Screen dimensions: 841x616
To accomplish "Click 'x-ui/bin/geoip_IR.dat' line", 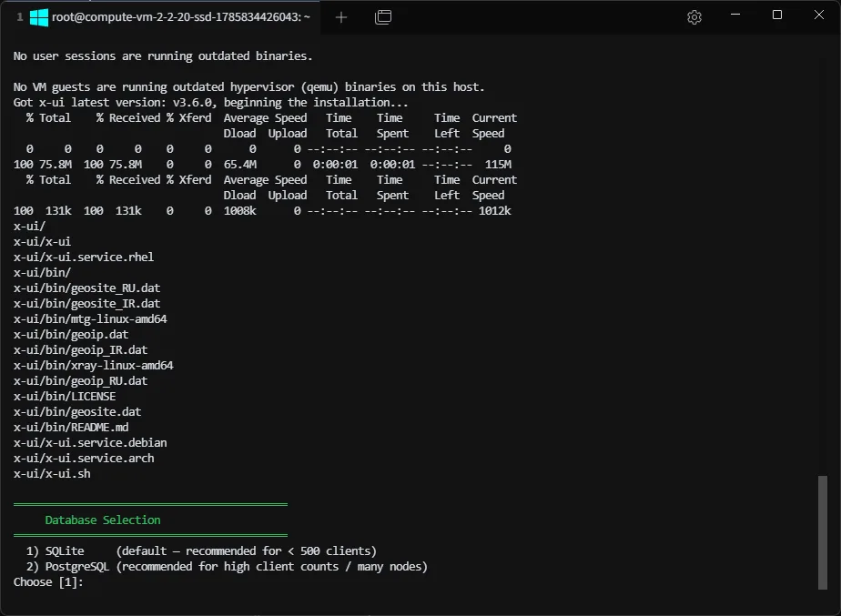I will (x=80, y=350).
